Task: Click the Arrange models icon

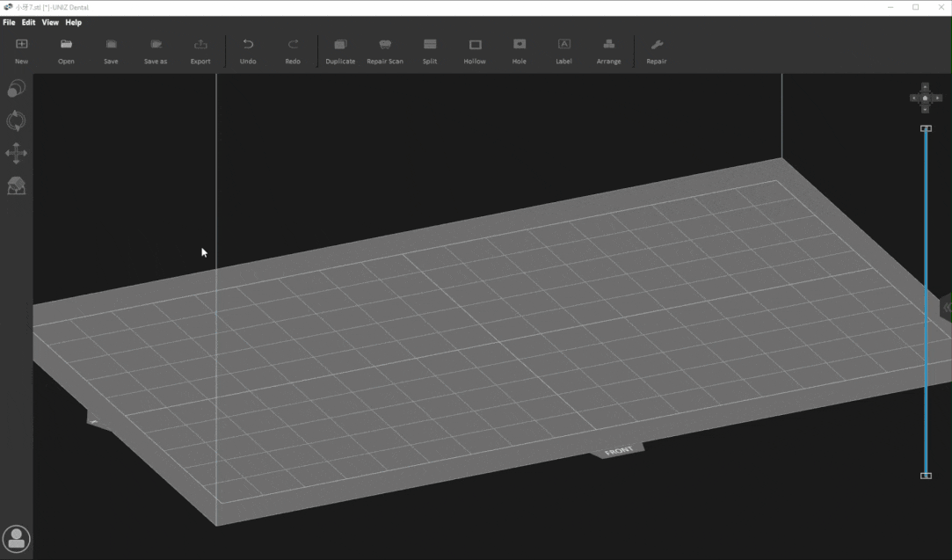Action: [x=608, y=45]
